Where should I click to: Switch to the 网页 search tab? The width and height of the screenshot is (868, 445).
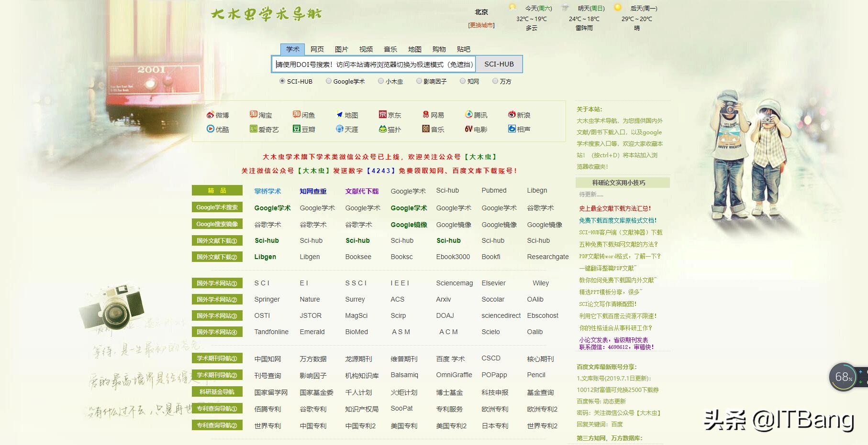pyautogui.click(x=317, y=49)
